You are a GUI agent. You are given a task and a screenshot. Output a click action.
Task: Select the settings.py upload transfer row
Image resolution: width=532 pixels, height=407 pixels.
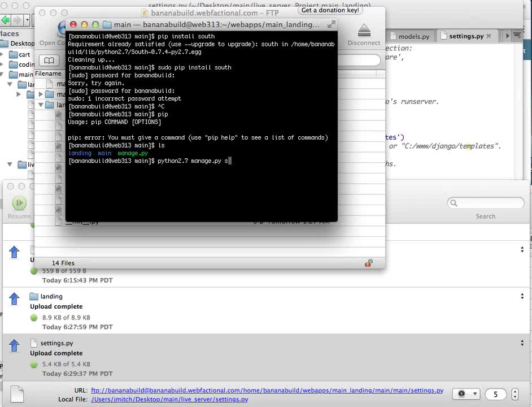coord(266,357)
